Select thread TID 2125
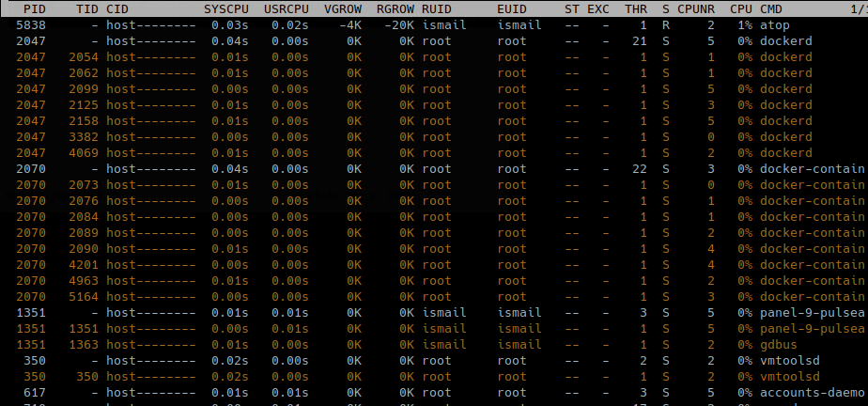The width and height of the screenshot is (868, 406). 83,105
